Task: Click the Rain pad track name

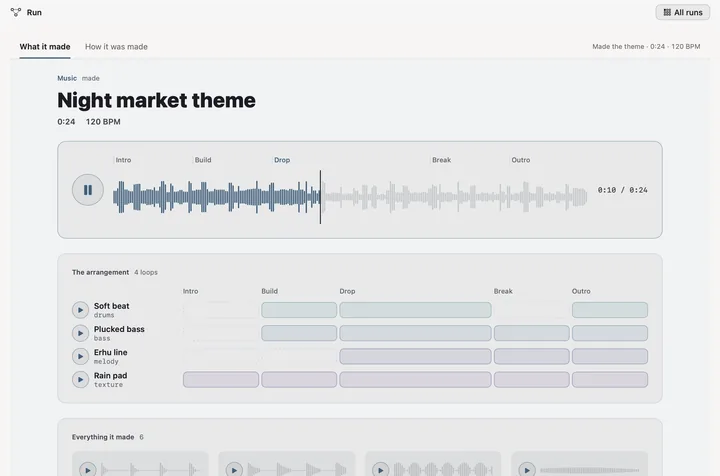Action: (110, 375)
